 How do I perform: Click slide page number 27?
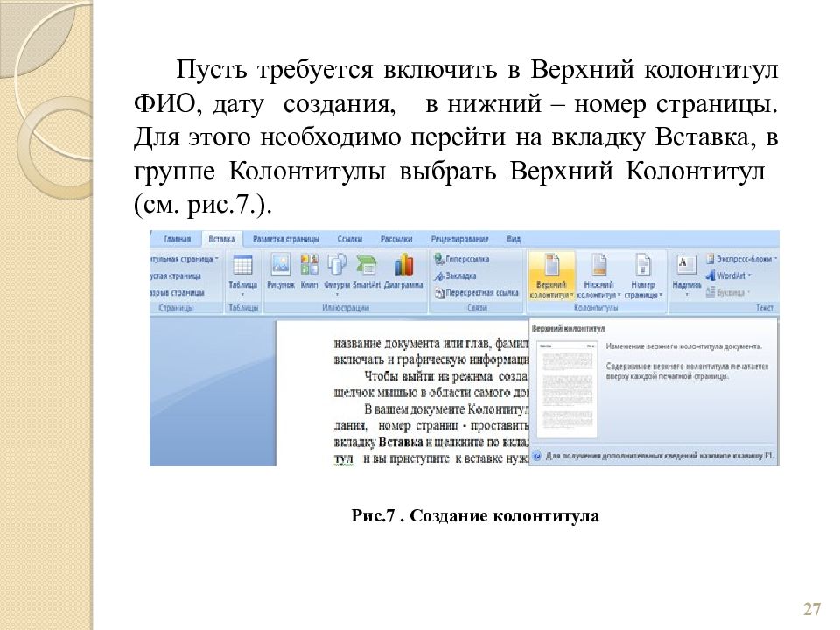812,609
